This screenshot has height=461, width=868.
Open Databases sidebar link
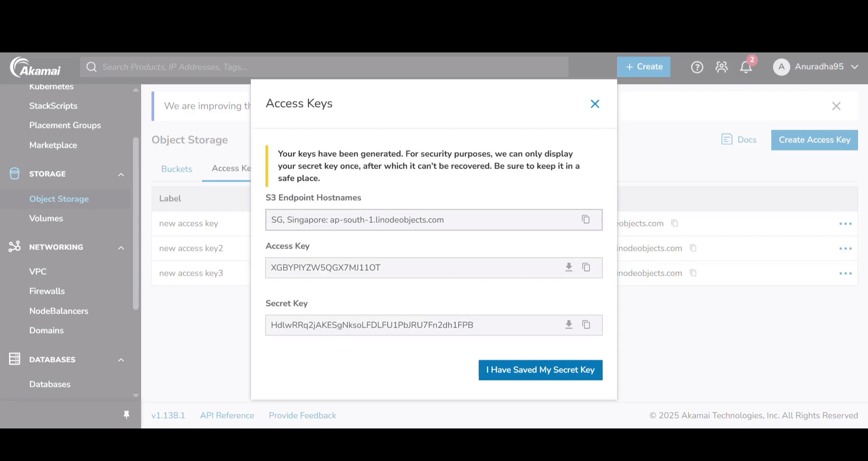[50, 384]
